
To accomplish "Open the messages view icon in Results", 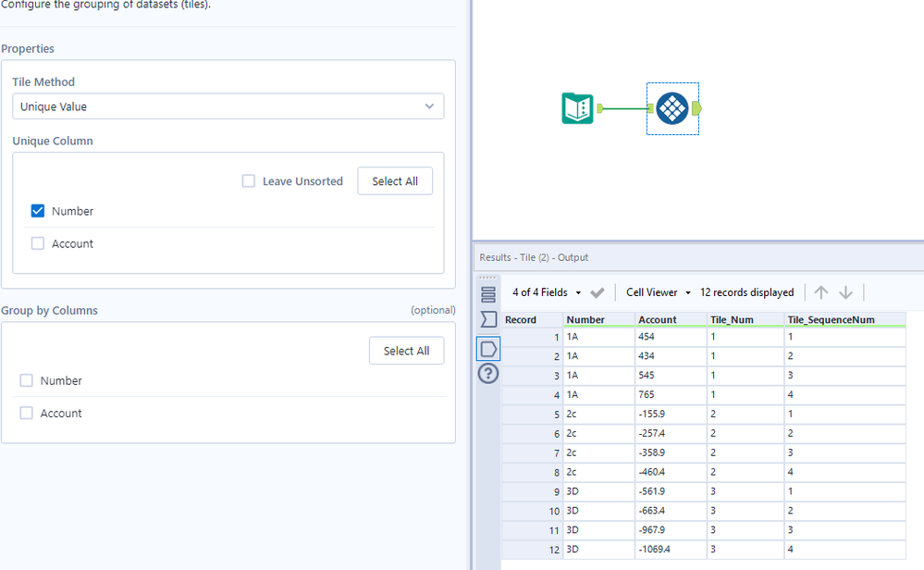I will point(488,294).
